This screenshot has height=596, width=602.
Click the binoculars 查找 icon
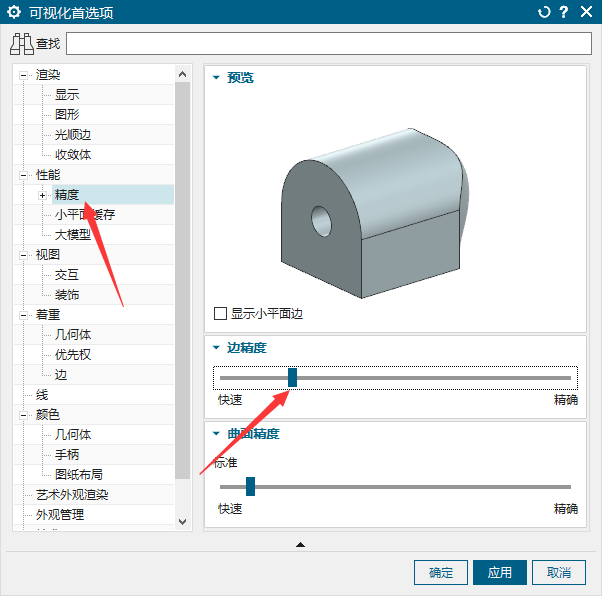22,44
